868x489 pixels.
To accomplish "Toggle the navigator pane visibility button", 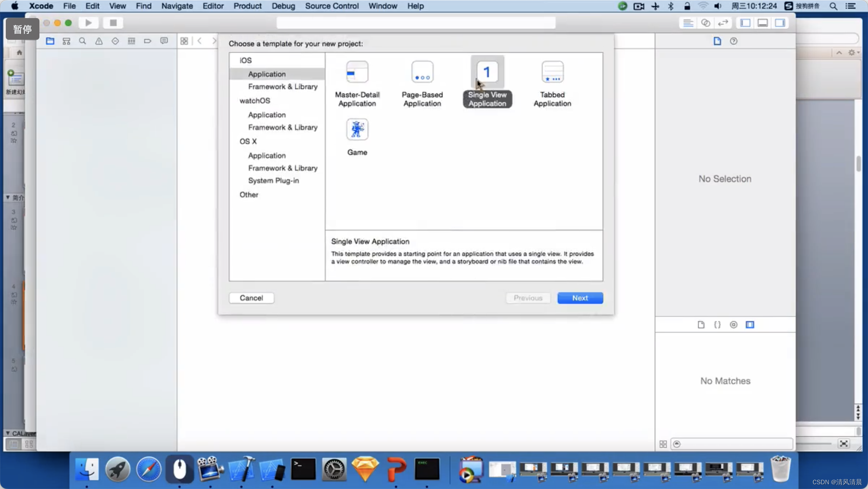I will [x=745, y=23].
